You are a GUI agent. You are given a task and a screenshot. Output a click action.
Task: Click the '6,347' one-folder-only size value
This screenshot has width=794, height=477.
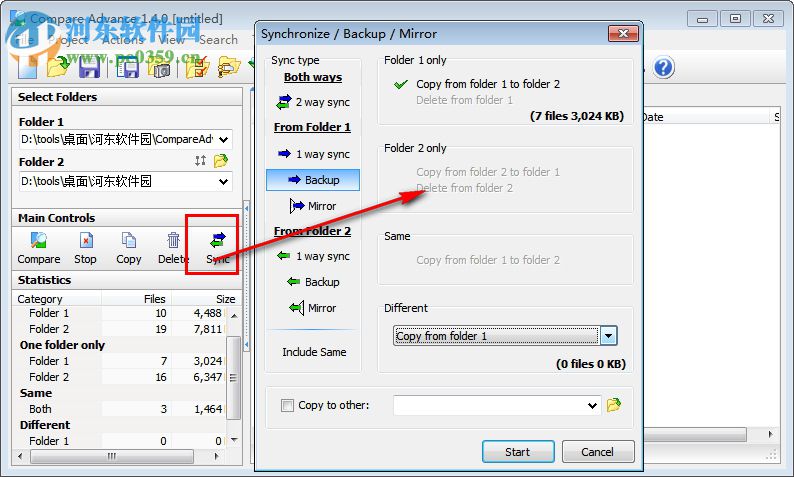coord(208,377)
